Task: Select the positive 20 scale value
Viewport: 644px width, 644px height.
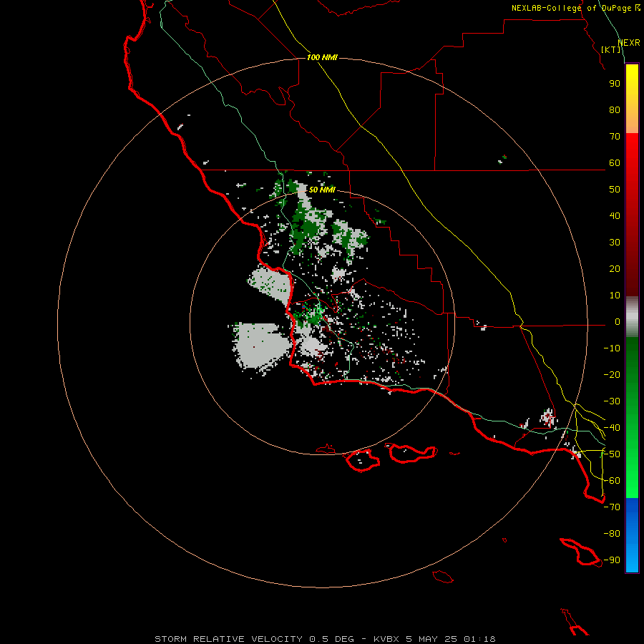Action: [615, 268]
